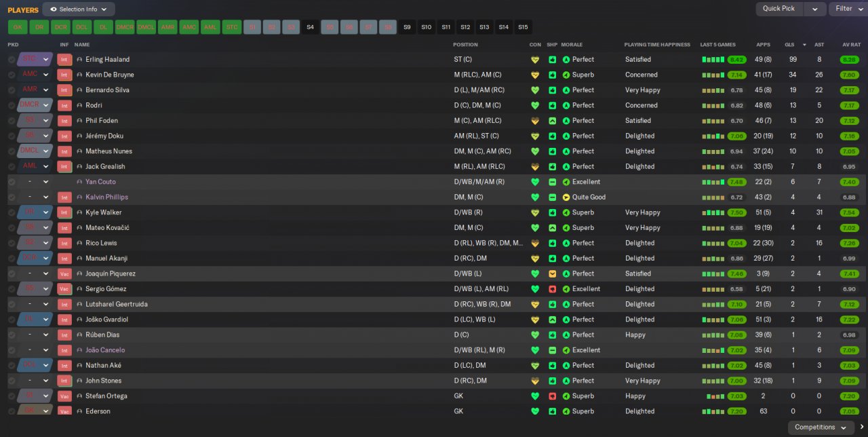The width and height of the screenshot is (868, 437).
Task: Click Kevin De Bruyne's morale arrow icon
Action: coord(566,75)
